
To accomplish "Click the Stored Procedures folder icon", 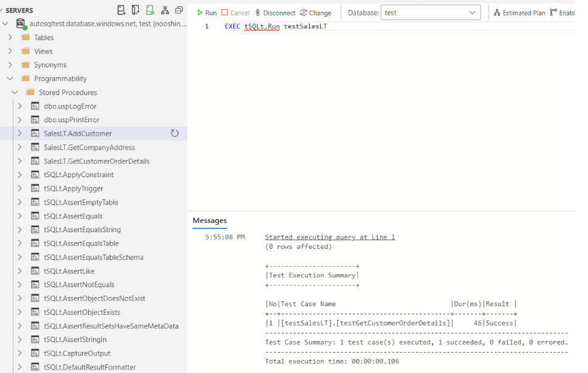I will [x=30, y=92].
